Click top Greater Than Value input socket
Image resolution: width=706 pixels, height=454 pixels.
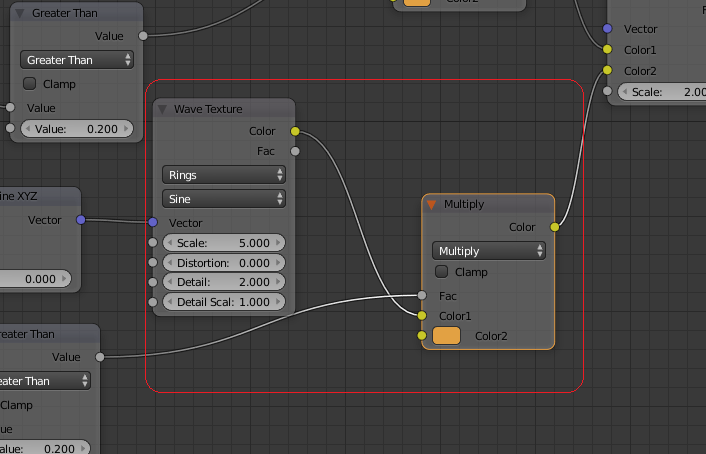click(x=10, y=108)
